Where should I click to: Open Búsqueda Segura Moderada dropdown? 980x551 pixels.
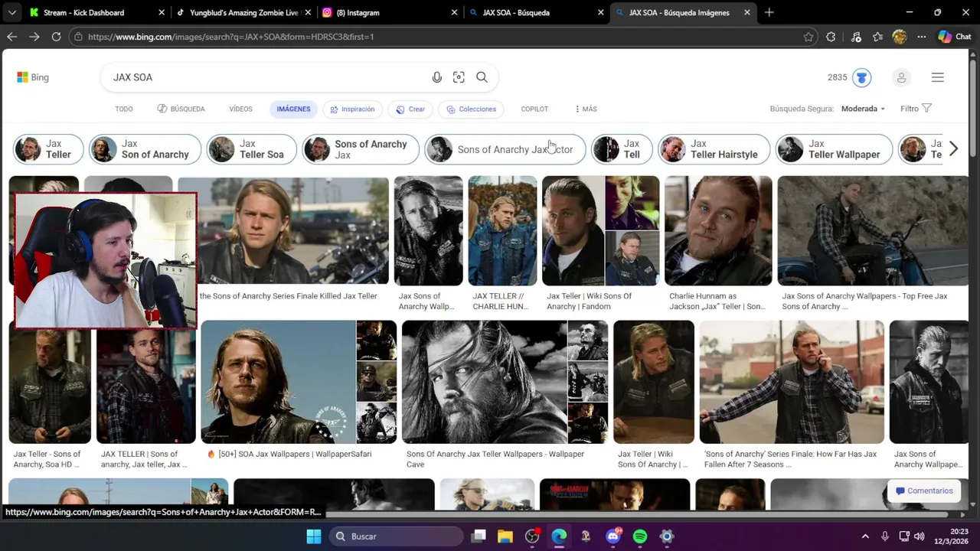tap(863, 109)
